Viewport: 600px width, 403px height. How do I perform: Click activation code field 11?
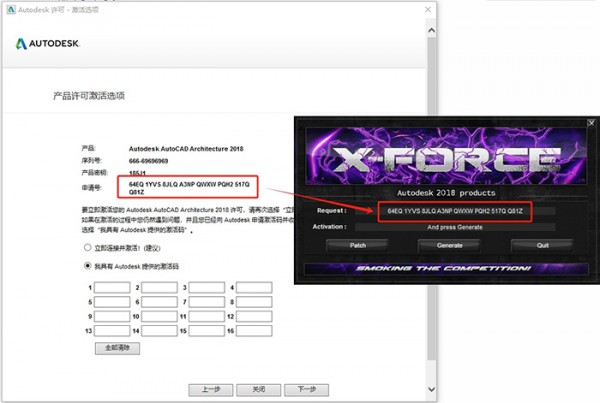(x=207, y=316)
